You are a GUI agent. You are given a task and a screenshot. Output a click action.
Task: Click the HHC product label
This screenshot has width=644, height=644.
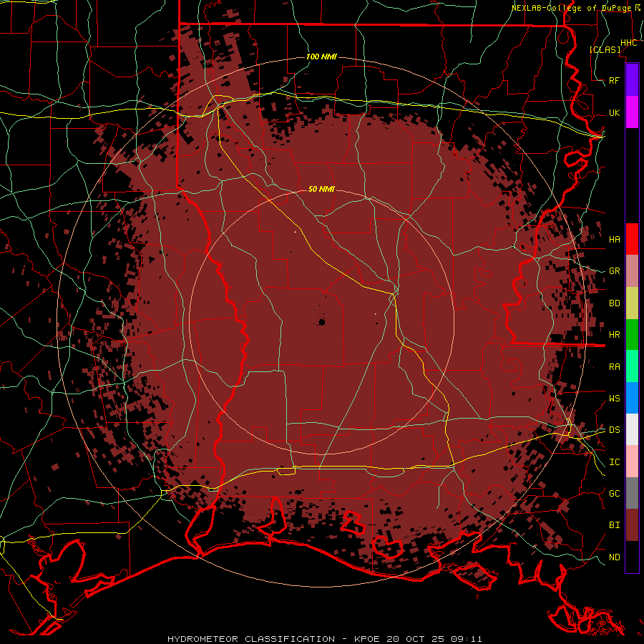tap(628, 43)
